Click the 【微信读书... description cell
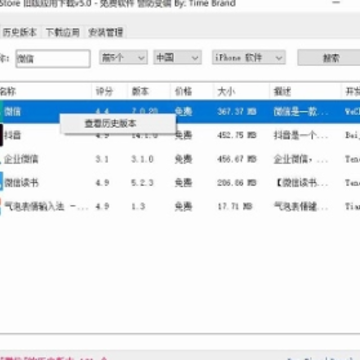360x360 pixels. pos(301,183)
